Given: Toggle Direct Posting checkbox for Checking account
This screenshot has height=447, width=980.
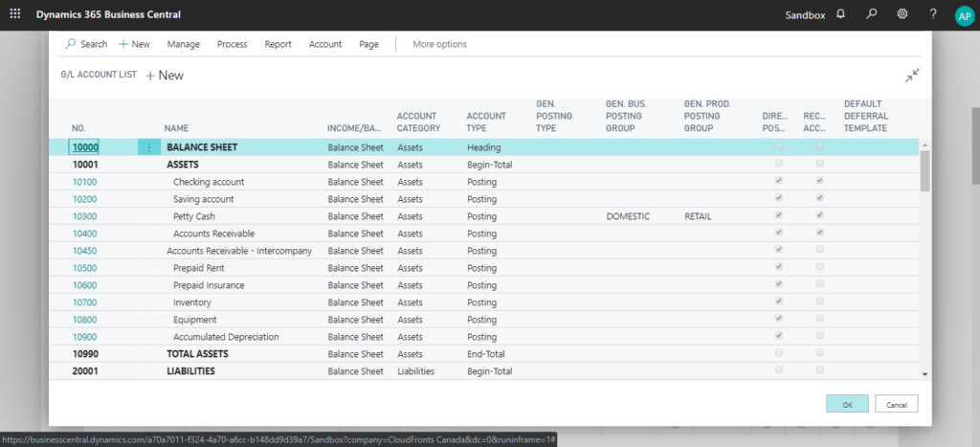Looking at the screenshot, I should (779, 181).
